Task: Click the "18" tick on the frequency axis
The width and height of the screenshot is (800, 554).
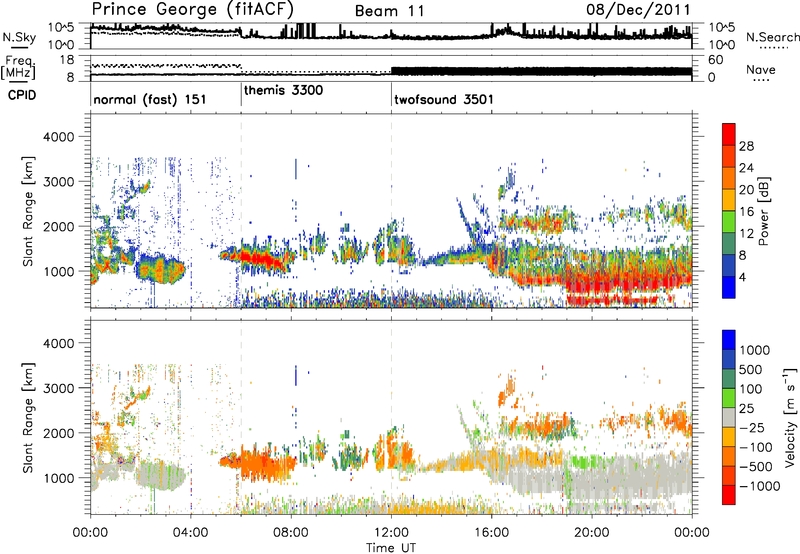Action: click(x=67, y=60)
